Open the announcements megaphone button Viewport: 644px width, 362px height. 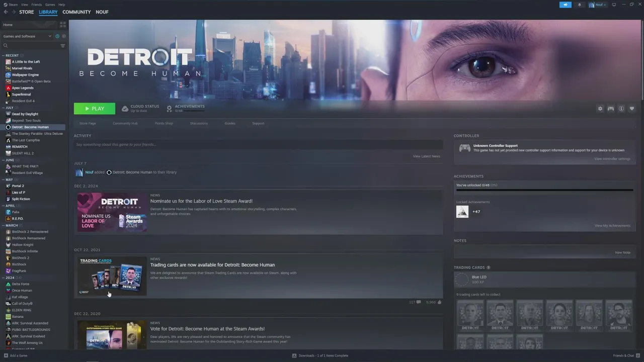[x=566, y=5]
